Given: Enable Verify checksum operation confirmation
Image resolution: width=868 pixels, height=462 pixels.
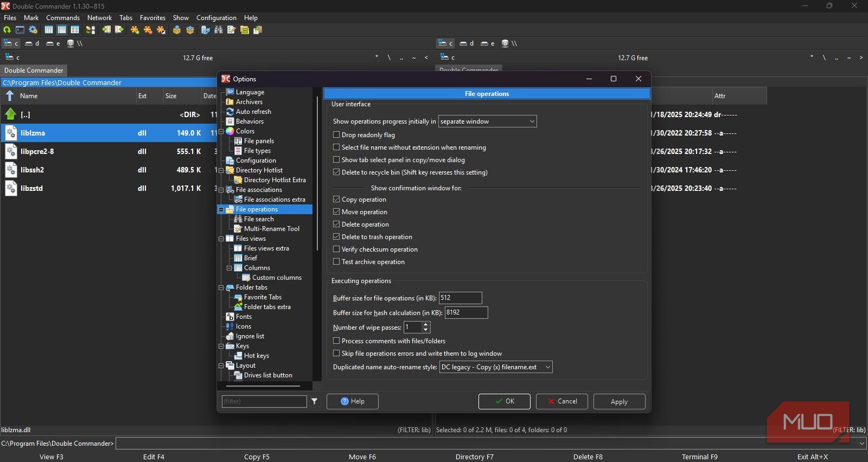Looking at the screenshot, I should tap(336, 249).
